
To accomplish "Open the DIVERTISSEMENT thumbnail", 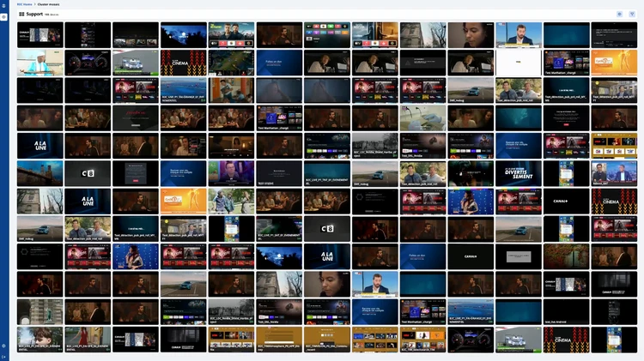I will [519, 173].
